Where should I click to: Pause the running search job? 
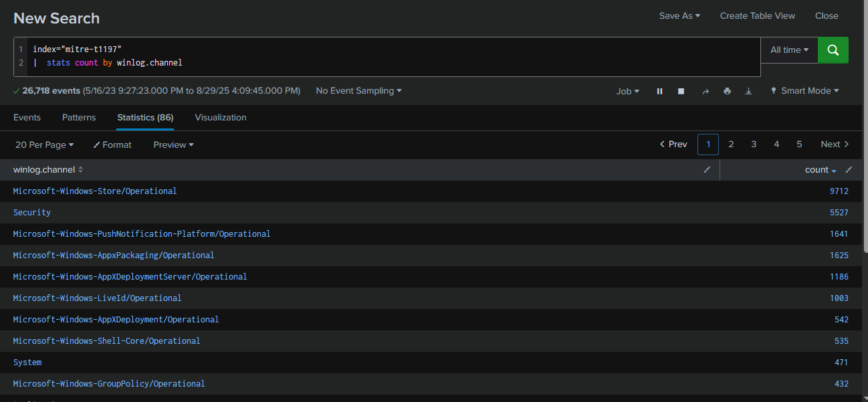click(659, 91)
